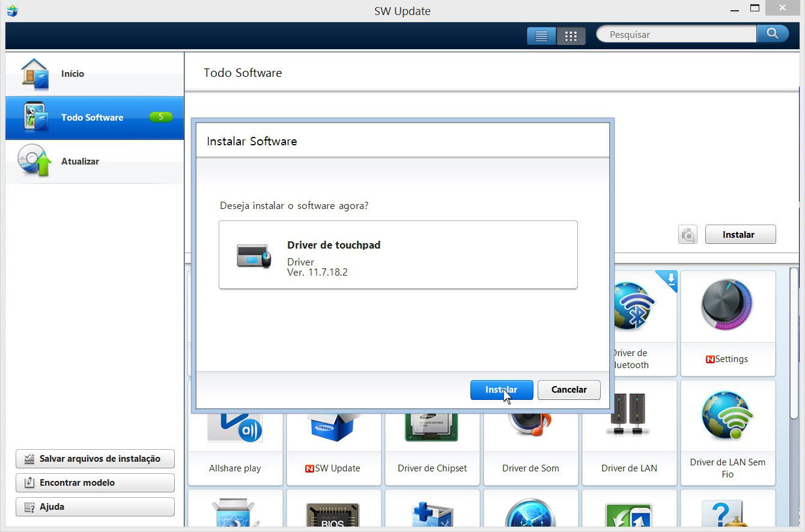Click the tile grid vertical scrollbar
This screenshot has height=532, width=805.
(x=794, y=343)
